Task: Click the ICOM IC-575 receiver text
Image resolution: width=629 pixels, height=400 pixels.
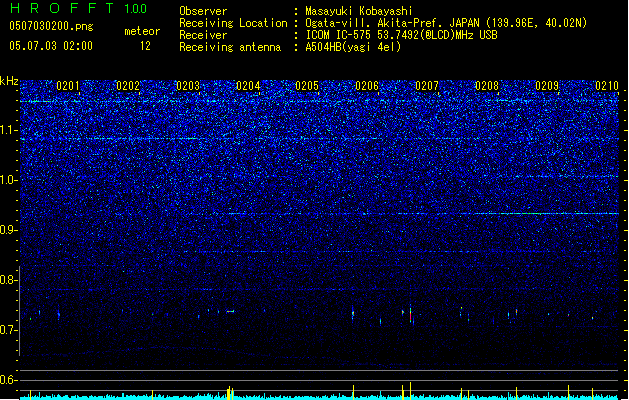Action: coord(401,35)
